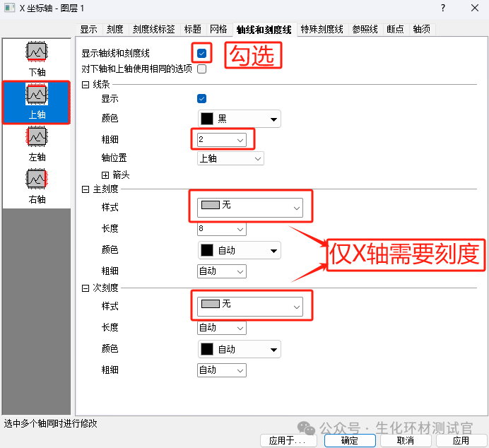
Task: Open the 主刻度 粗细 自动 dropdown
Action: (x=222, y=271)
